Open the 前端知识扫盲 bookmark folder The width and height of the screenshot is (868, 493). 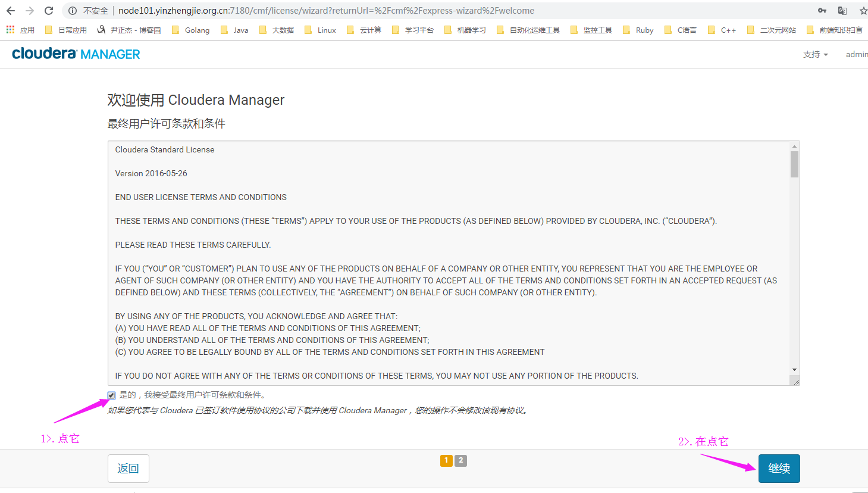click(x=835, y=30)
